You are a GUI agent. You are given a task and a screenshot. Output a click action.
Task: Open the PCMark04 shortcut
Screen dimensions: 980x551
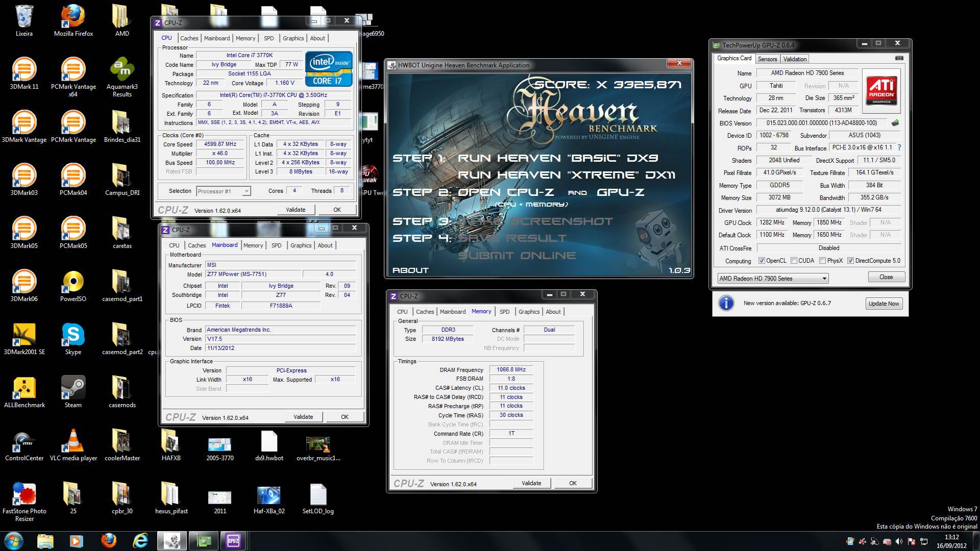click(x=73, y=180)
